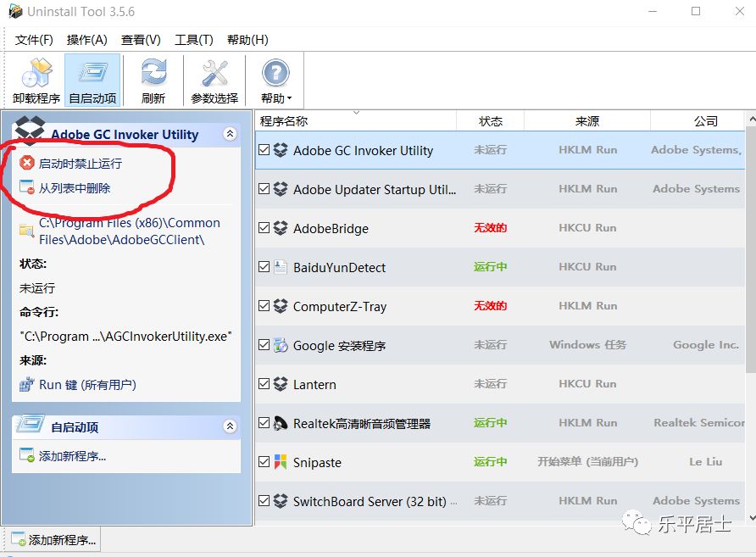Select the Le Liu company cell for Snipaste
The height and width of the screenshot is (557, 756).
(x=706, y=462)
